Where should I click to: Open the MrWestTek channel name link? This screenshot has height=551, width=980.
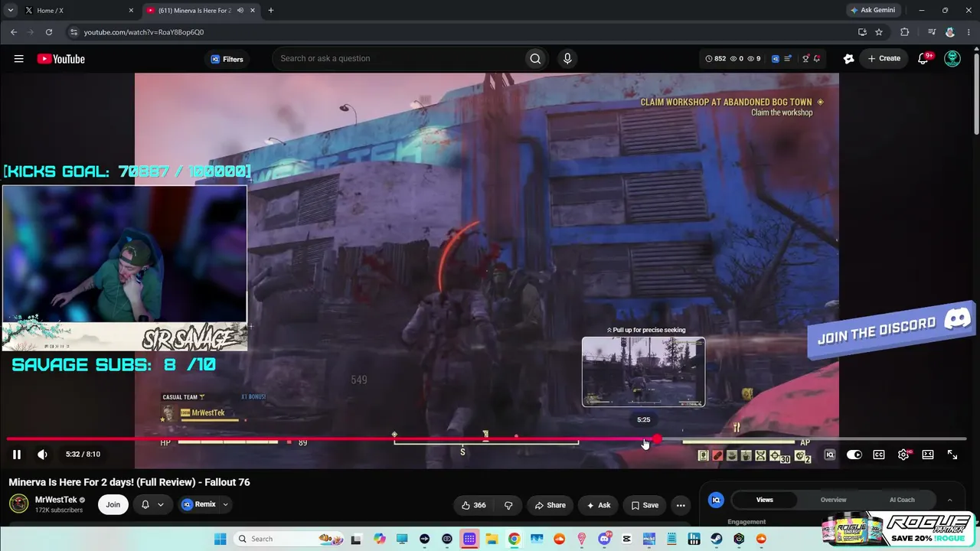click(x=56, y=500)
